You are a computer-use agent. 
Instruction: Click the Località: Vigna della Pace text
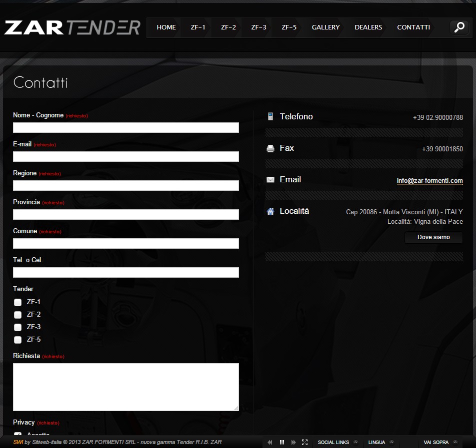point(425,222)
